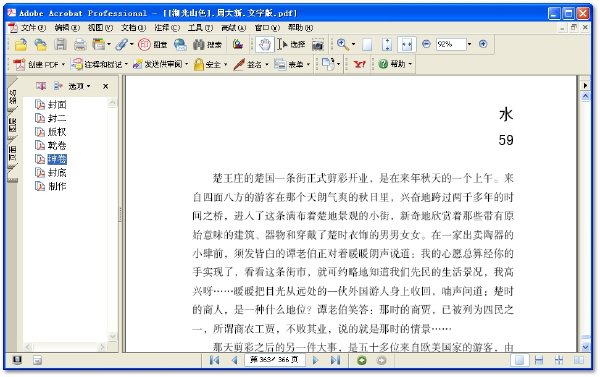
Task: Click the Save floppy disk icon
Action: coord(60,45)
